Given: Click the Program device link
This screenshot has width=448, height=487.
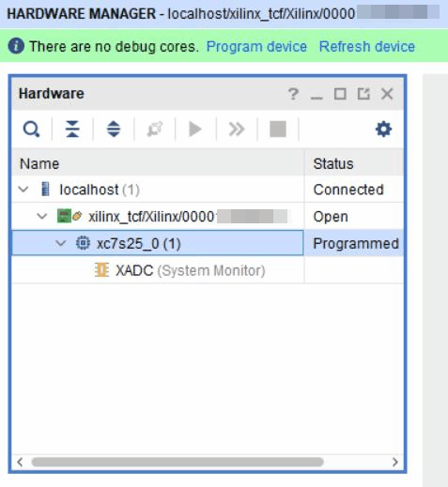Looking at the screenshot, I should (256, 47).
